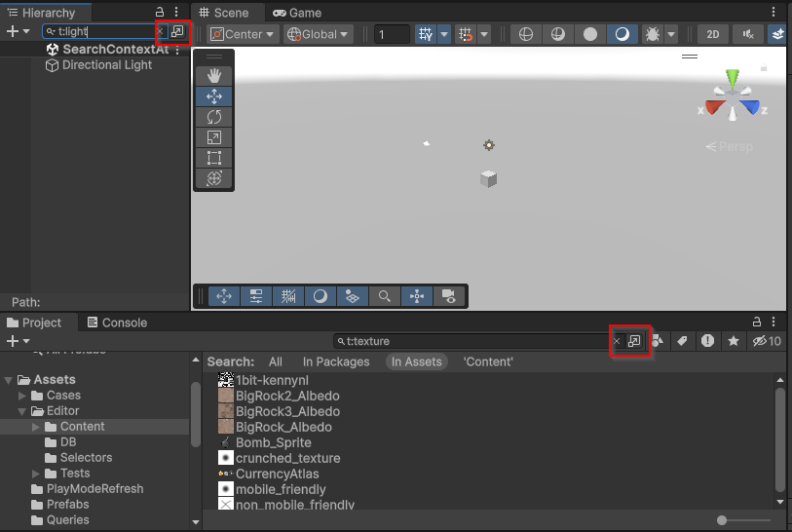Image resolution: width=792 pixels, height=532 pixels.
Task: Open the Global rotation dropdown
Action: pos(318,34)
